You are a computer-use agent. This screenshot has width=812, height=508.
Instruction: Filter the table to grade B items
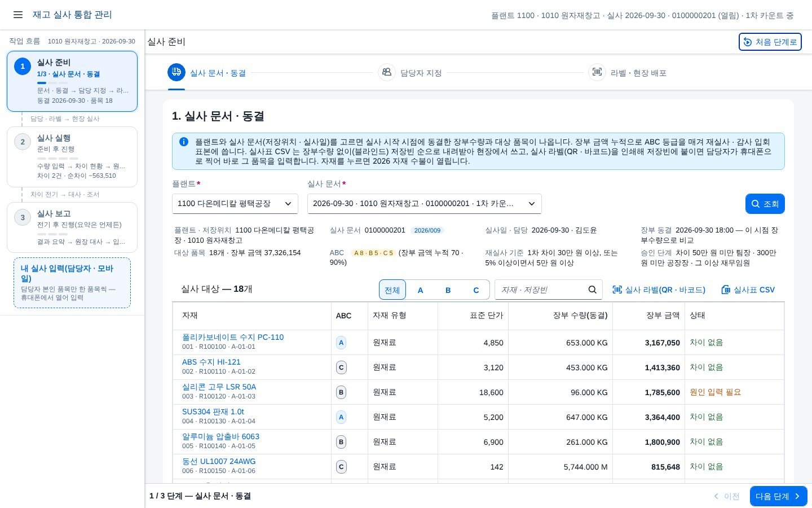tap(448, 290)
